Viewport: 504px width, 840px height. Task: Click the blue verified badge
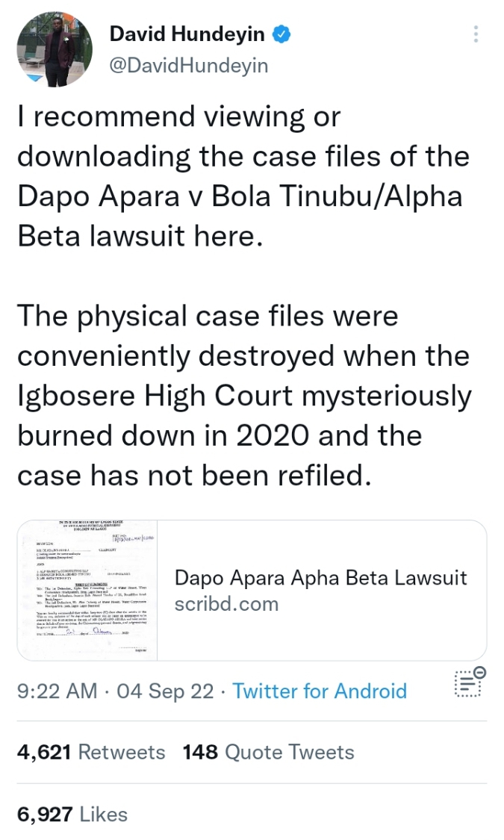[x=281, y=34]
